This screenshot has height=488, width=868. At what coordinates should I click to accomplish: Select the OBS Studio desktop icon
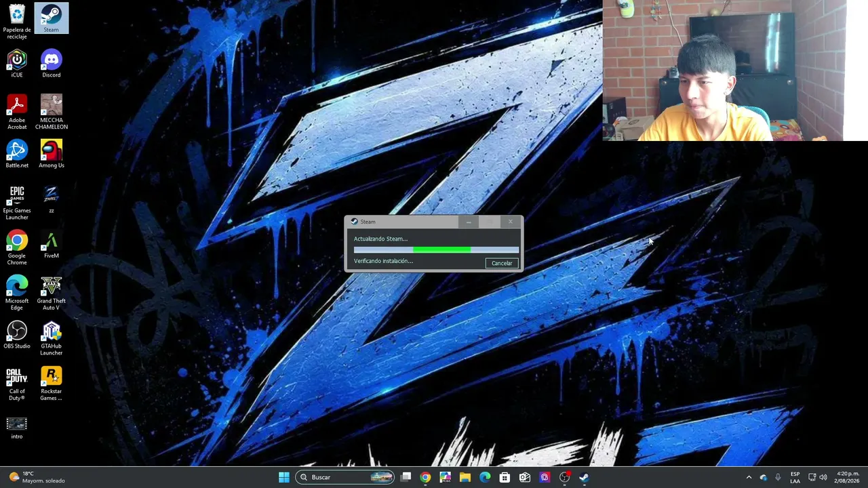(x=17, y=335)
